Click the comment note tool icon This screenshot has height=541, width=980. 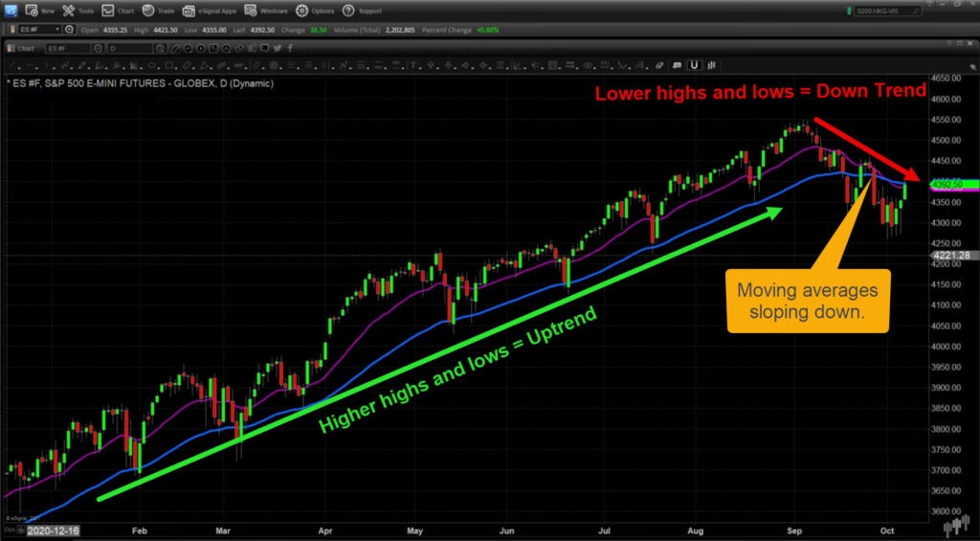pos(677,65)
